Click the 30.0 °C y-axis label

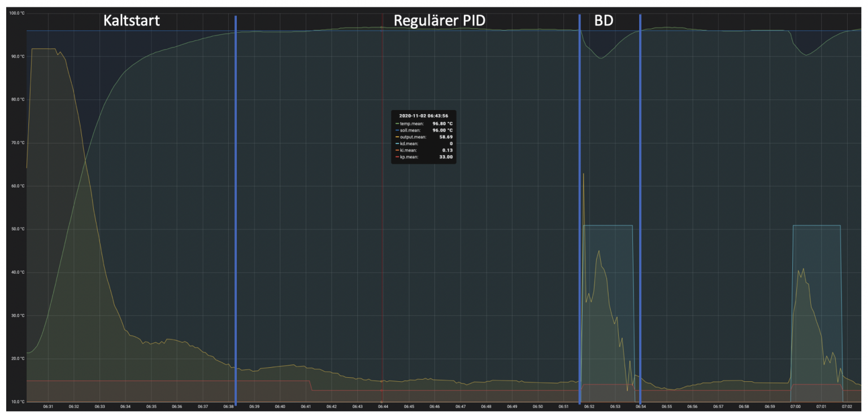tap(17, 316)
